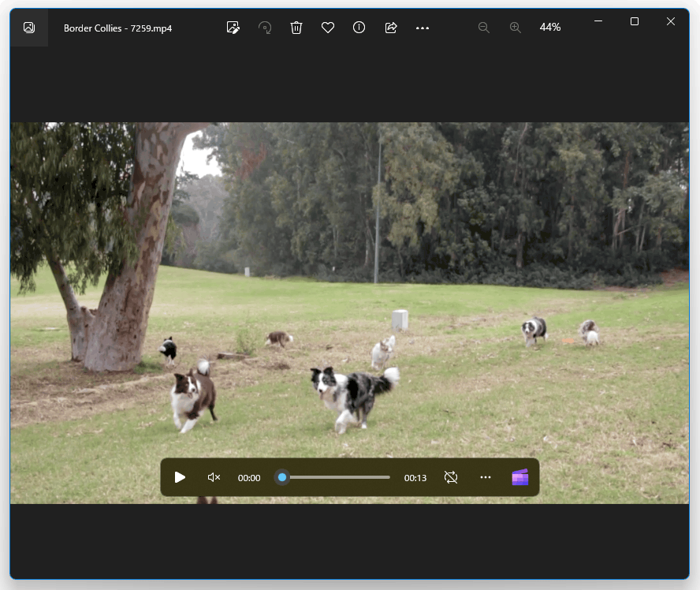Add video to favorites with heart icon
Image resolution: width=700 pixels, height=590 pixels.
328,28
